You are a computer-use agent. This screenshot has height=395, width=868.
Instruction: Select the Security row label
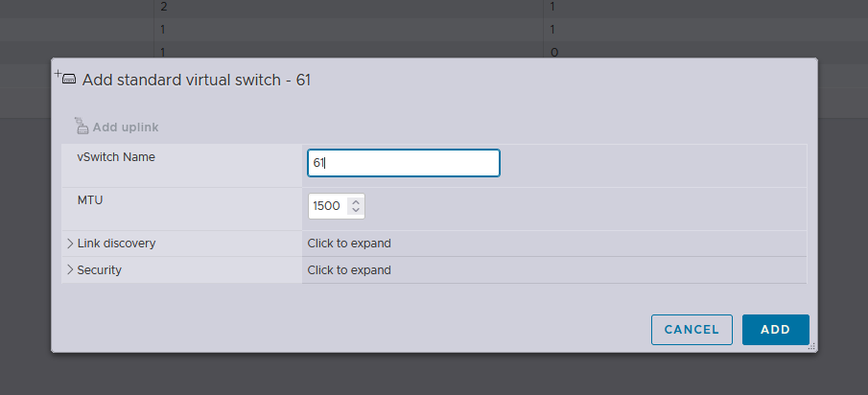pos(100,270)
